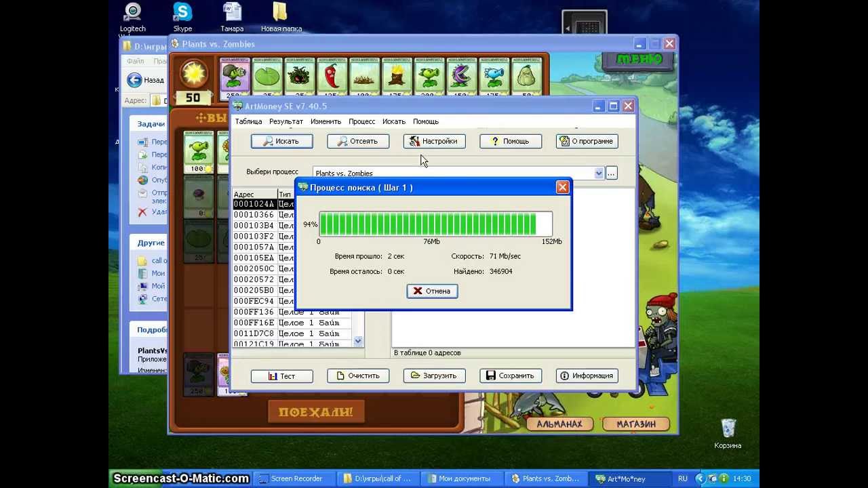Image resolution: width=868 pixels, height=488 pixels.
Task: Click the Отсеять filter button
Action: click(358, 141)
